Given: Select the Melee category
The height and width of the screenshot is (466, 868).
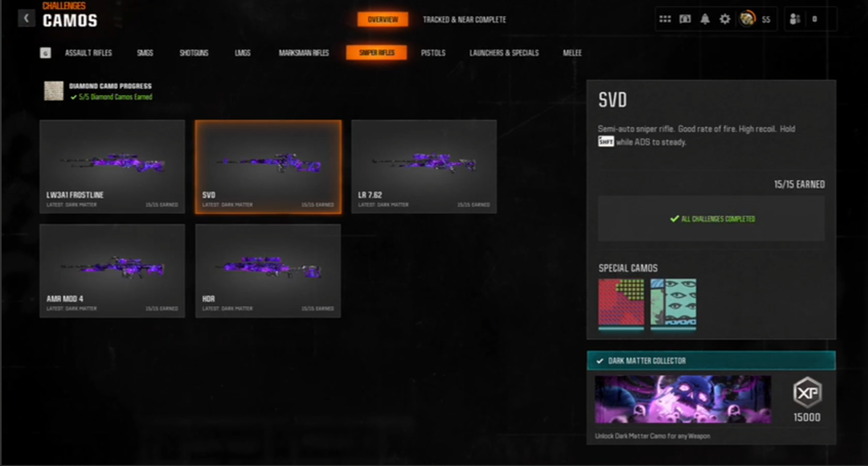Looking at the screenshot, I should (572, 53).
